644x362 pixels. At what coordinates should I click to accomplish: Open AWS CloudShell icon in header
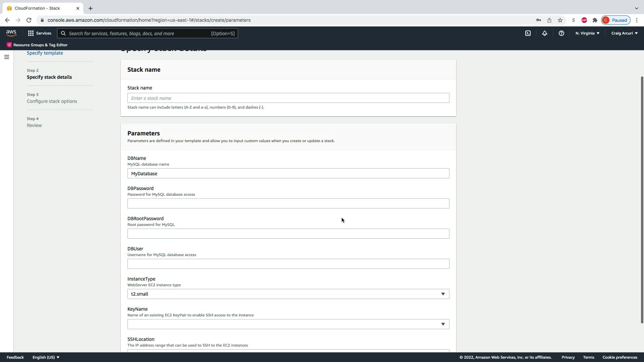click(x=528, y=33)
